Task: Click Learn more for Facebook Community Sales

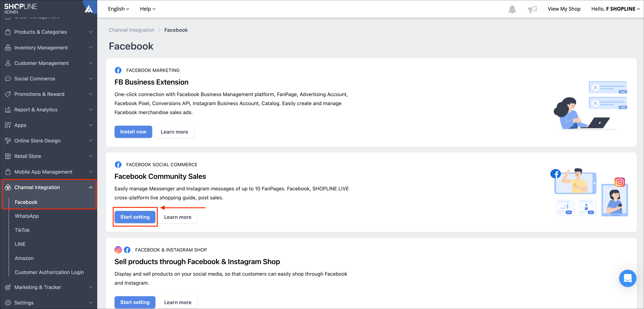Action: tap(178, 217)
